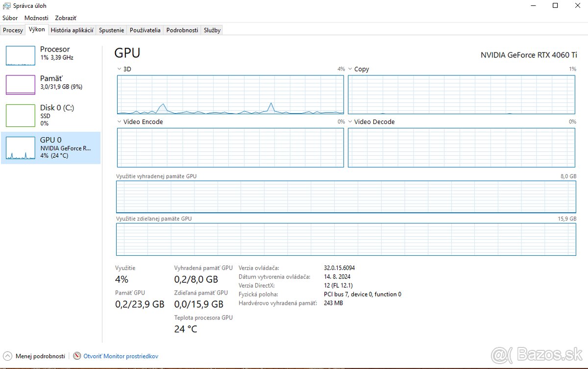Select GPU 0 graph thumbnail in sidebar

(x=21, y=148)
